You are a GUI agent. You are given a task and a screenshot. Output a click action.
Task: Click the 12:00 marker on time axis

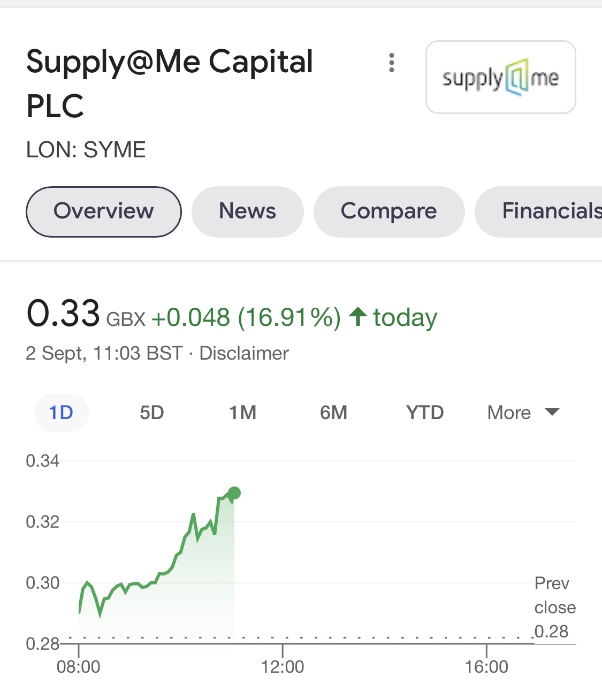coord(283,666)
